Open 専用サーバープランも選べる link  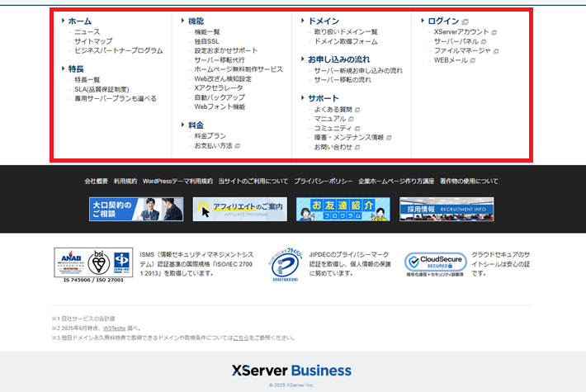point(116,99)
